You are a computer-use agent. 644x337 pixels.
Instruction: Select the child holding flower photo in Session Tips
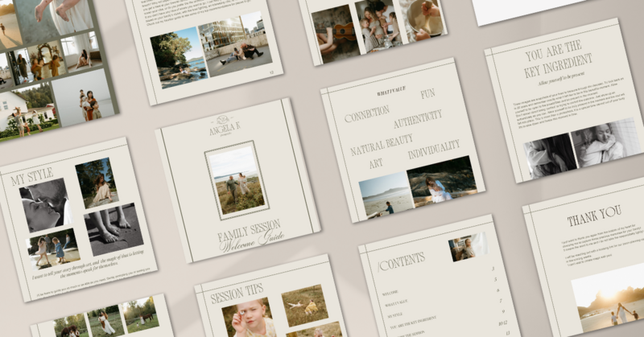coord(248,319)
